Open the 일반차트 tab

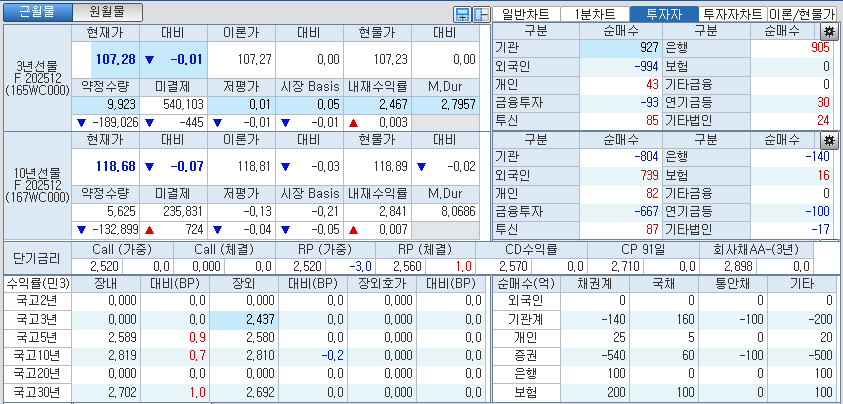pyautogui.click(x=527, y=15)
